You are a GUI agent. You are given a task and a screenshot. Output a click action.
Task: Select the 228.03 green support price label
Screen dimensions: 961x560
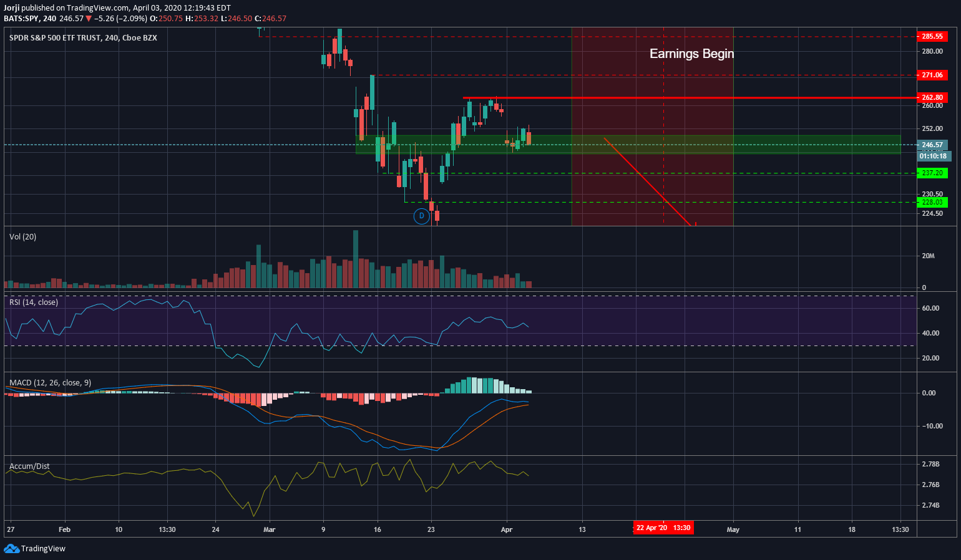[932, 202]
